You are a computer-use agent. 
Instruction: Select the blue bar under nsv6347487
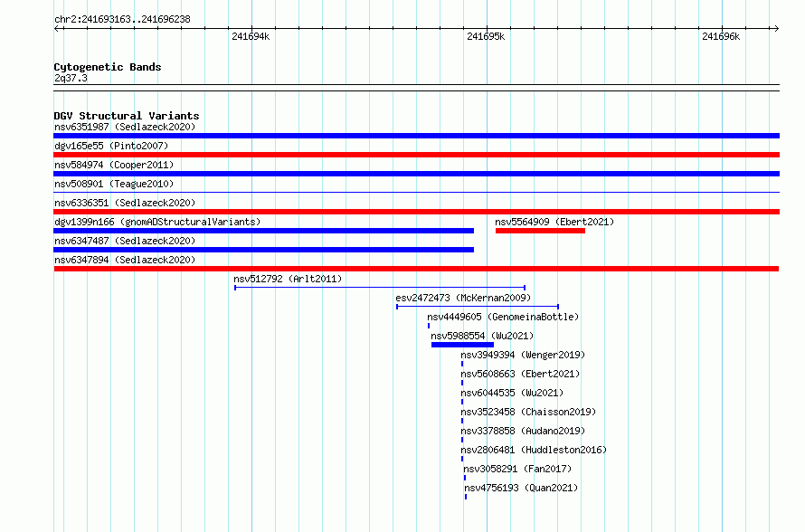tap(264, 250)
